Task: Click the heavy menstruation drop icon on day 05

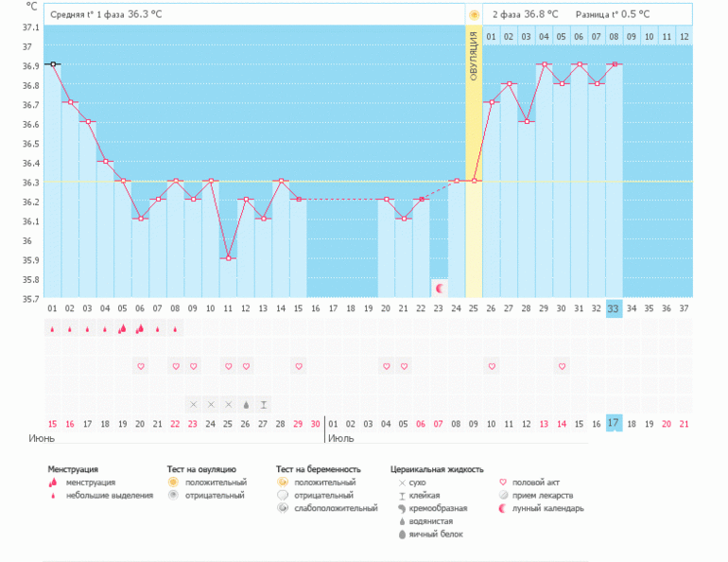Action: coord(123,329)
